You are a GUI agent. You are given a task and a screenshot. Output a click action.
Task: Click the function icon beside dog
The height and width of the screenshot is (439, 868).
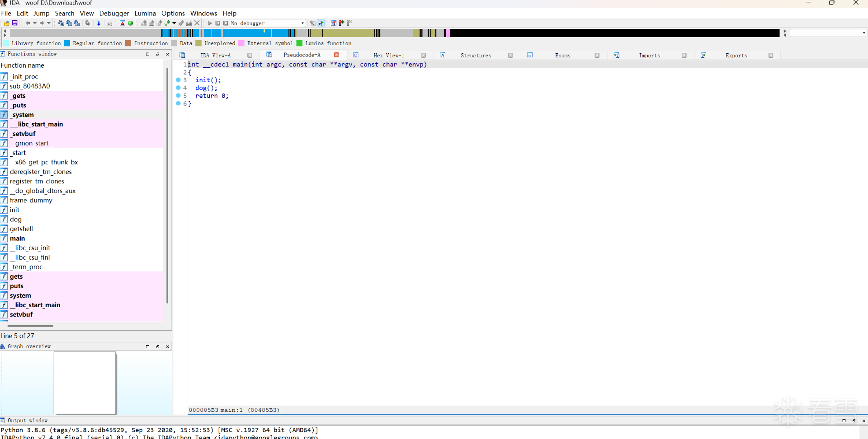pyautogui.click(x=4, y=219)
